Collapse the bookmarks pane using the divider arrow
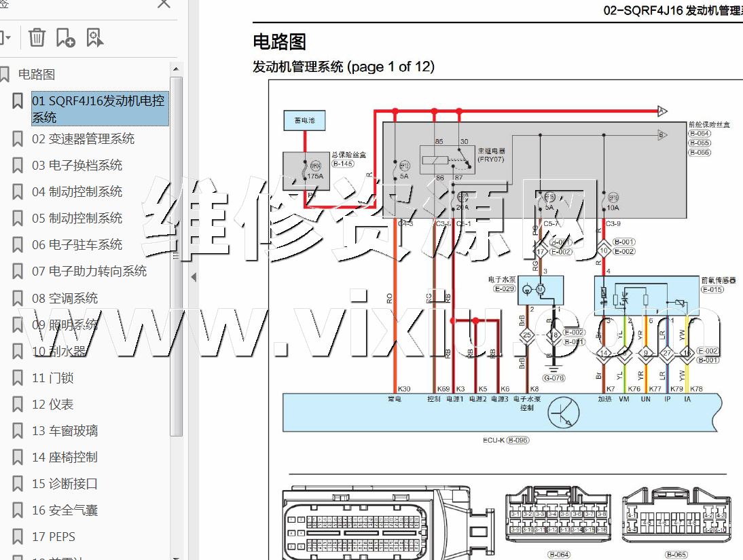The width and height of the screenshot is (743, 560). (x=194, y=277)
